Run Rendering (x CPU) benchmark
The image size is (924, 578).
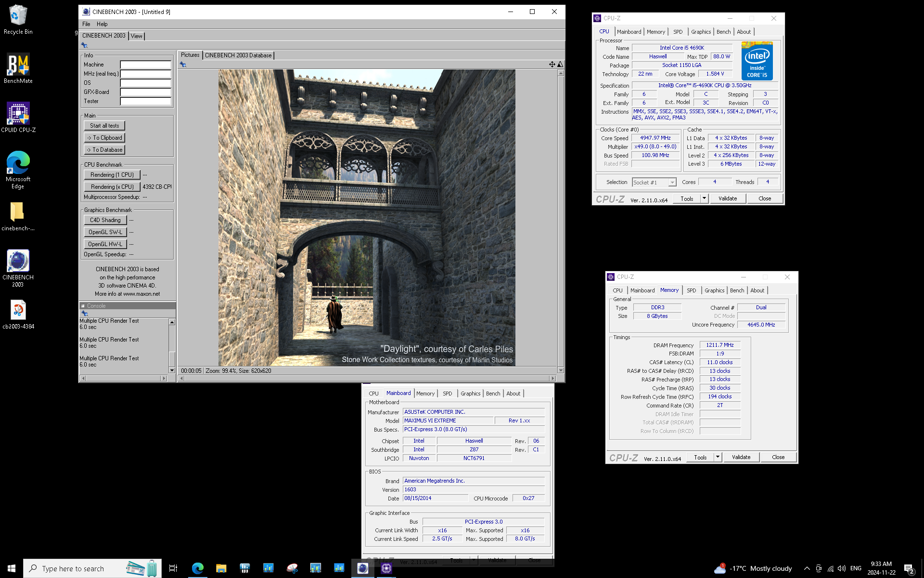pyautogui.click(x=112, y=187)
